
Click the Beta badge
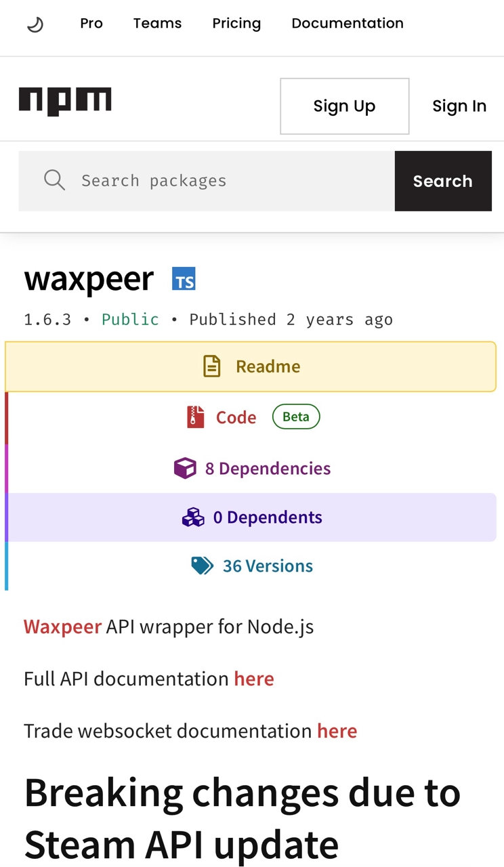(296, 417)
